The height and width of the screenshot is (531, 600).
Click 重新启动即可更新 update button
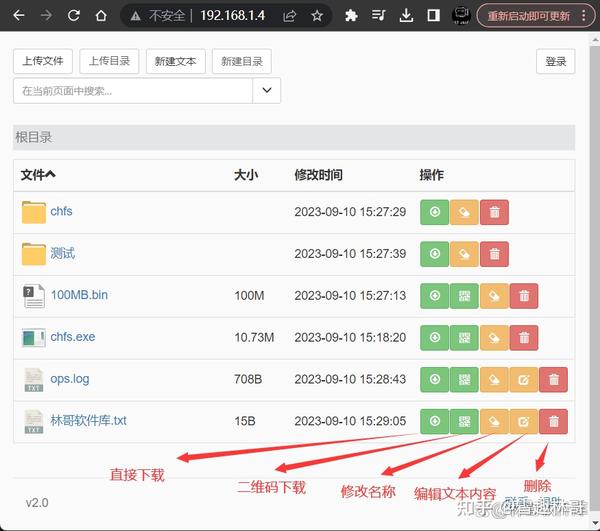(529, 16)
